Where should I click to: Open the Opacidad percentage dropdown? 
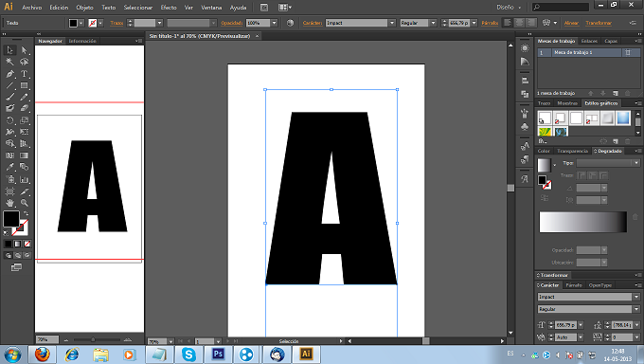pos(274,23)
